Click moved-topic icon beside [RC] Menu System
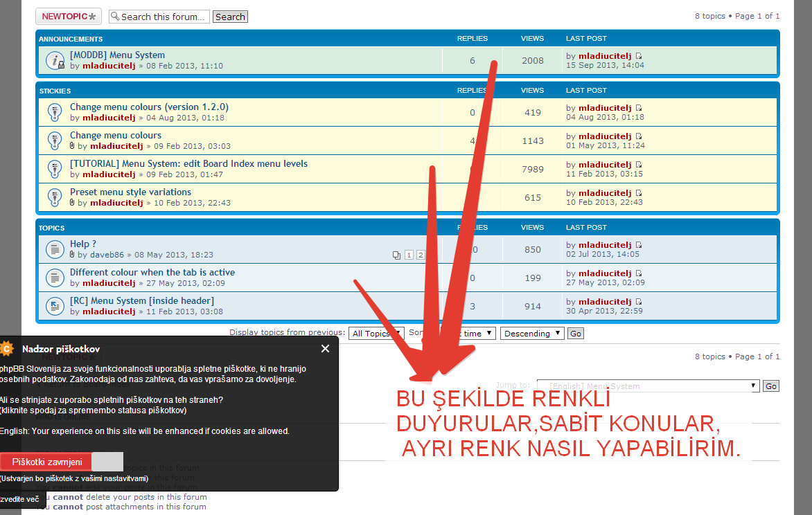Viewport: 812px width, 515px height. pyautogui.click(x=54, y=307)
